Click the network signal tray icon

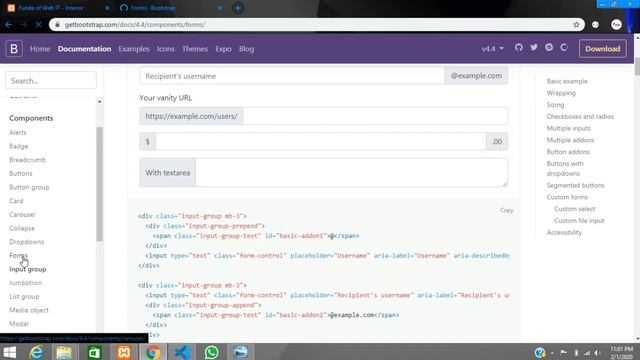[587, 353]
